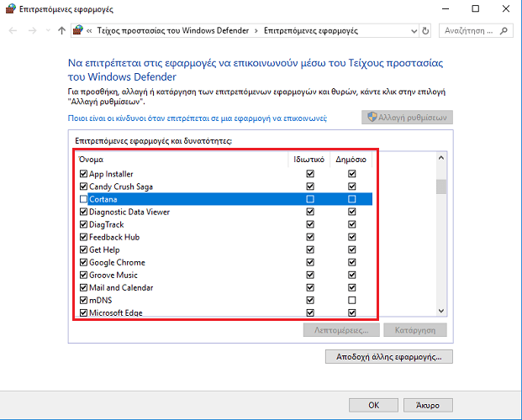This screenshot has height=420, width=522.
Task: Select the Groove Music row text
Action: (113, 276)
